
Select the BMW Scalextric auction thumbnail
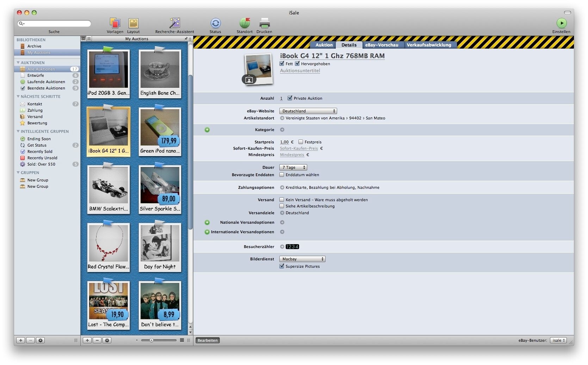tap(109, 190)
